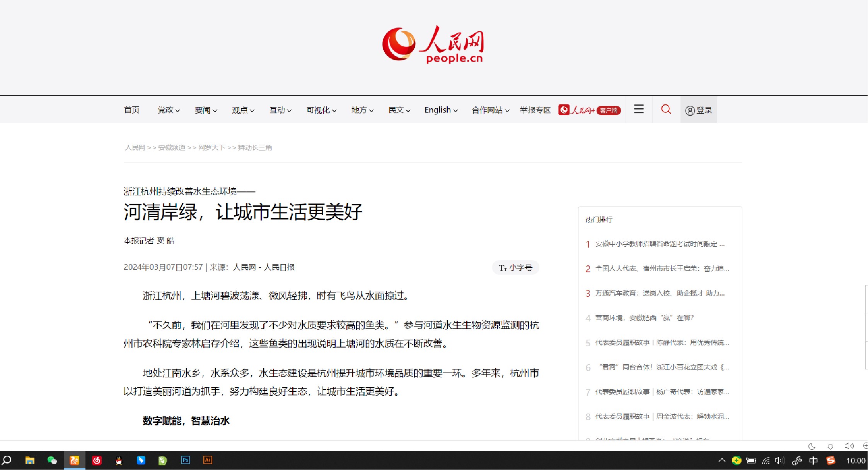Open NetEase Cloud Music taskbar icon
The width and height of the screenshot is (868, 470).
(x=97, y=460)
